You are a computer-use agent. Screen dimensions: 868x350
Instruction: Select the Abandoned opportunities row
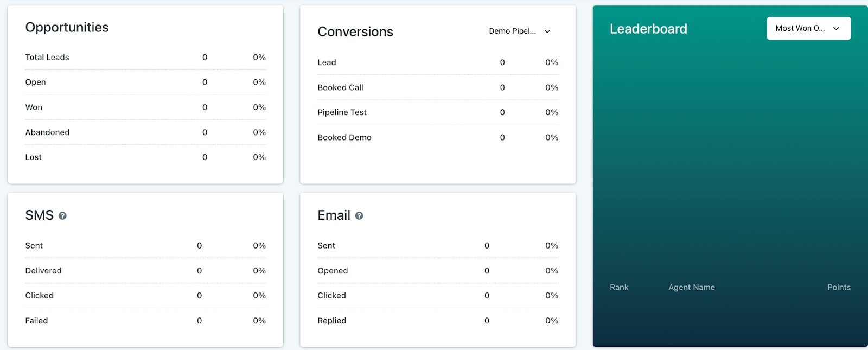47,132
